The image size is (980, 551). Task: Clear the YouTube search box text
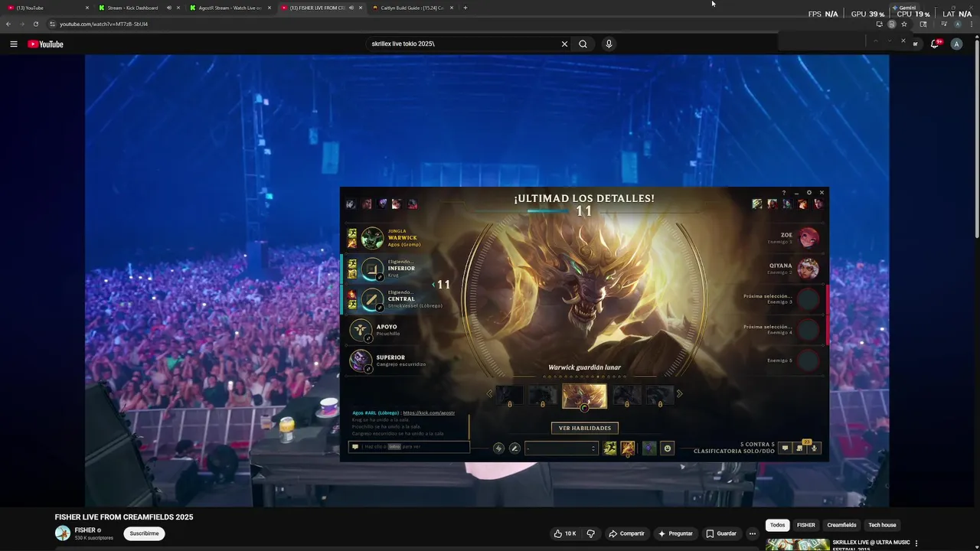pyautogui.click(x=564, y=44)
